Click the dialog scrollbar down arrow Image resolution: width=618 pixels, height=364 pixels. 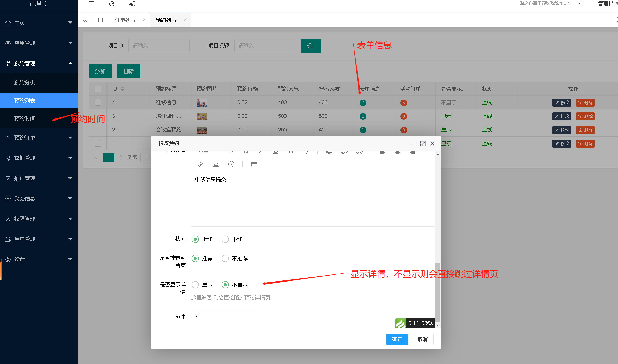[x=438, y=326]
